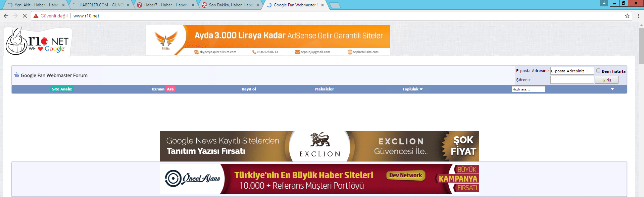
Task: Open the Chrome profile user icon
Action: 604,3
